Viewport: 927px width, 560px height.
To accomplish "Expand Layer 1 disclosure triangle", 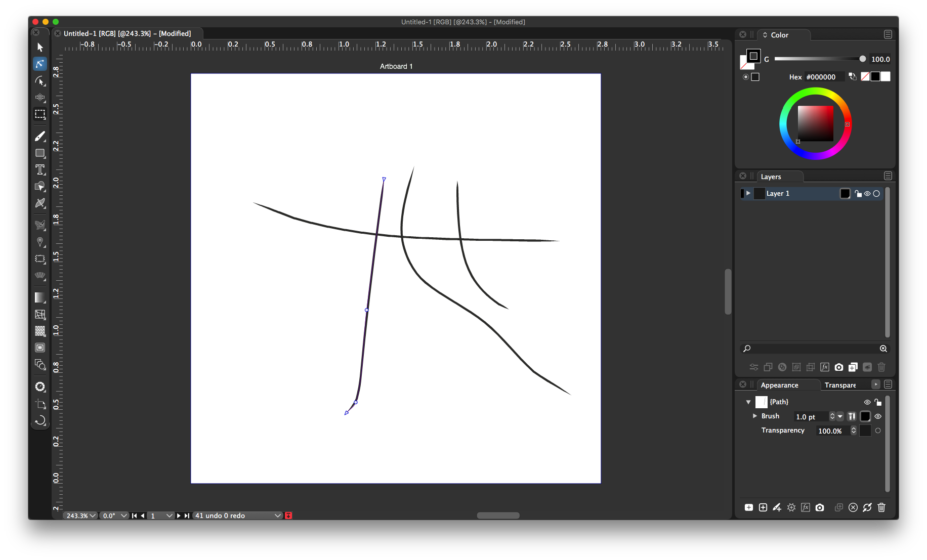I will 748,193.
